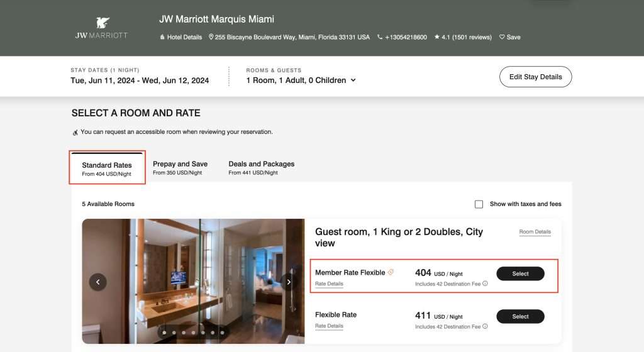Open Rate Details under Flexible Rate
This screenshot has width=644, height=352.
329,326
